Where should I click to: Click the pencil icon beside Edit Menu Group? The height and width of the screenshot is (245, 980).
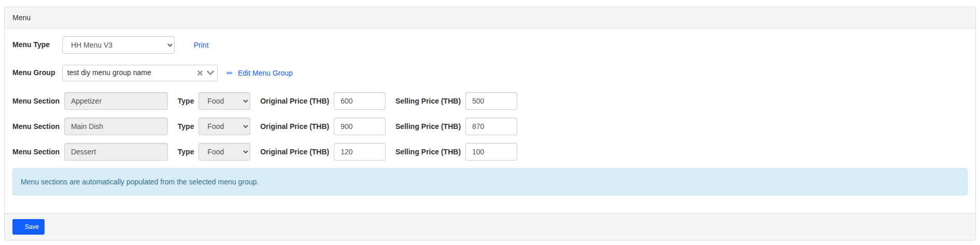tap(230, 73)
